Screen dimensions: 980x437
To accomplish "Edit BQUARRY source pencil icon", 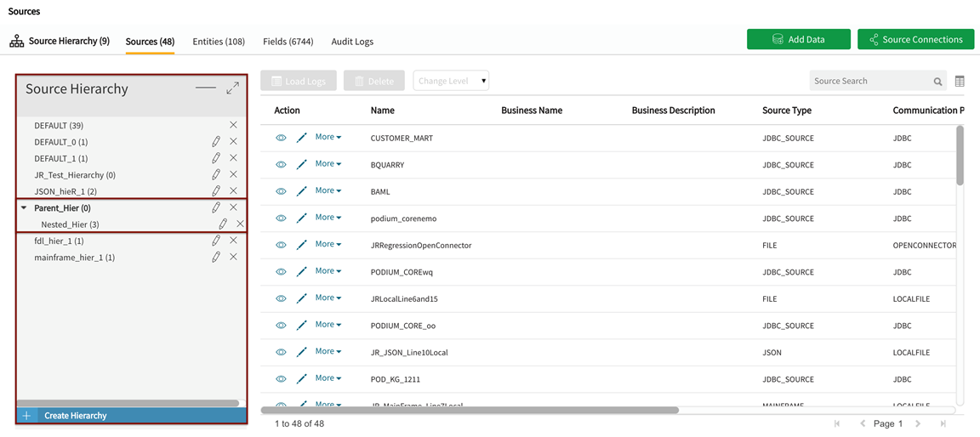I will click(x=302, y=164).
